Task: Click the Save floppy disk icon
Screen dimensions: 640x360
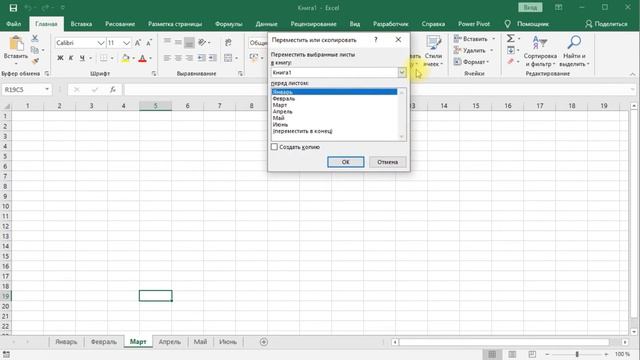Action: pyautogui.click(x=13, y=8)
